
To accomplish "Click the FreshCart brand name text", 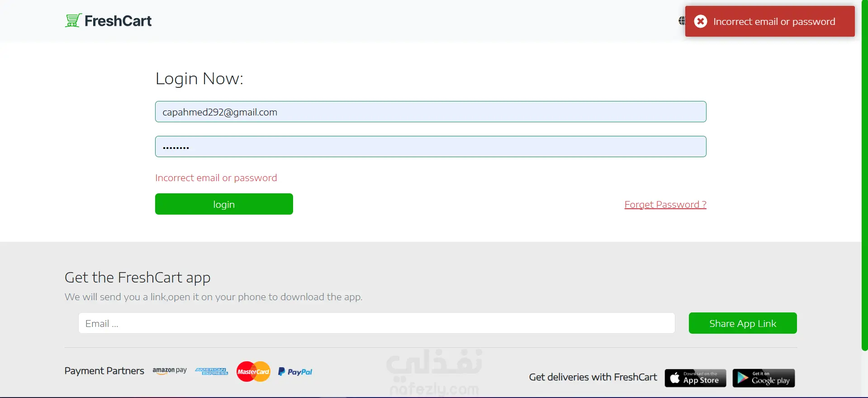I will [x=118, y=21].
